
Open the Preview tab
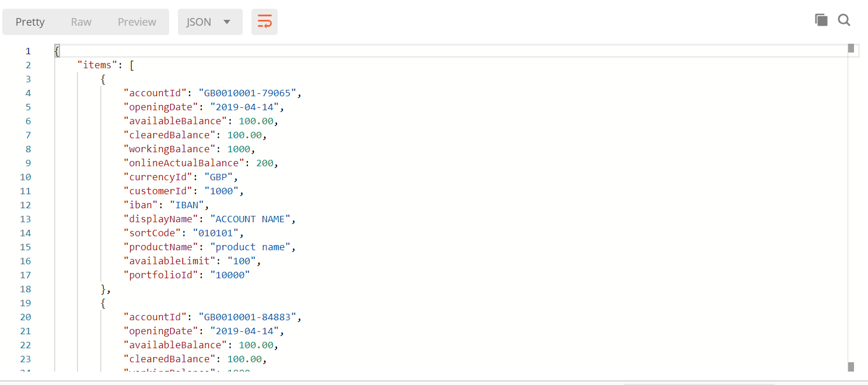(x=137, y=22)
